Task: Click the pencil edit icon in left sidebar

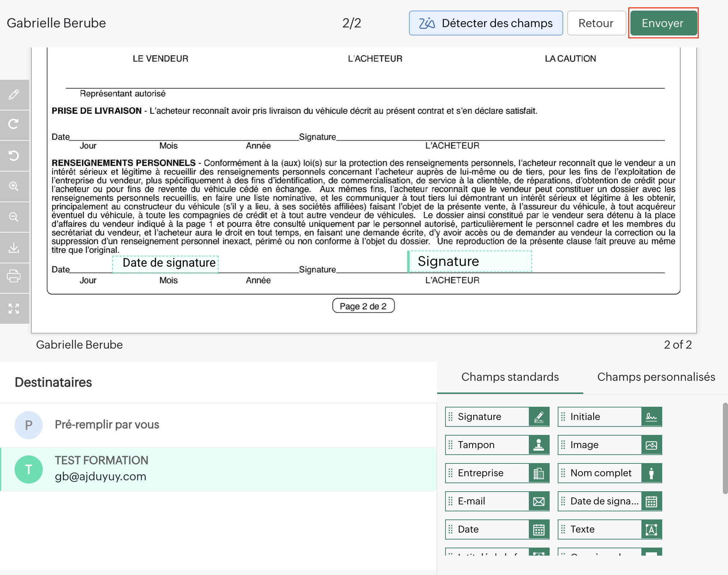Action: click(x=14, y=95)
